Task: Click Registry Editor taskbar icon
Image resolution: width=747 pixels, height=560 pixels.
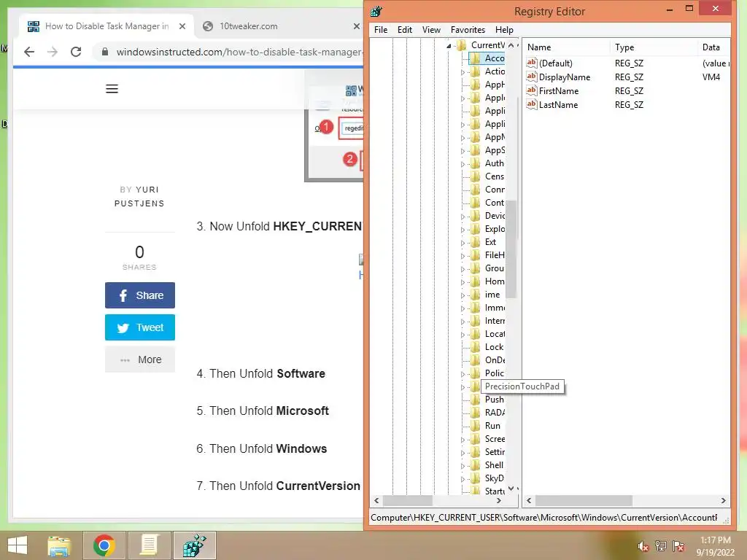Action: 194,545
